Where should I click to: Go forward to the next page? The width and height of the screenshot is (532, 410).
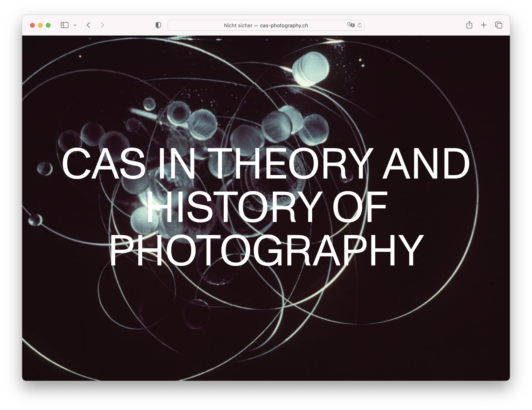(102, 25)
